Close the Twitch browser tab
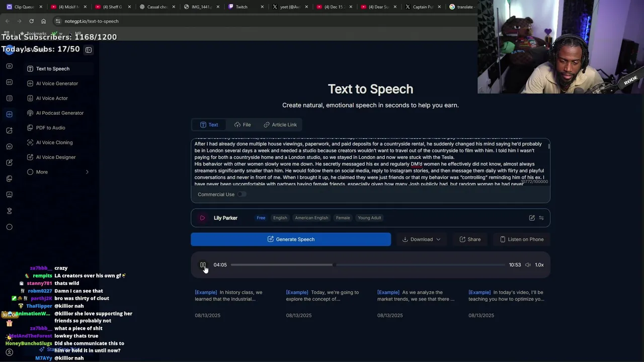The image size is (644, 362). coord(262,7)
